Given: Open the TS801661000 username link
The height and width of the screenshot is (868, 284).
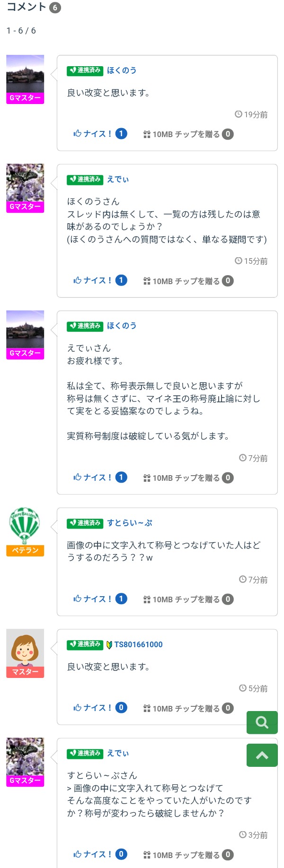Looking at the screenshot, I should click(138, 644).
